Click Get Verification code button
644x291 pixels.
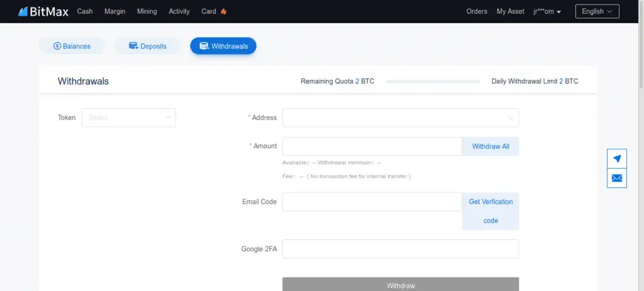(491, 211)
